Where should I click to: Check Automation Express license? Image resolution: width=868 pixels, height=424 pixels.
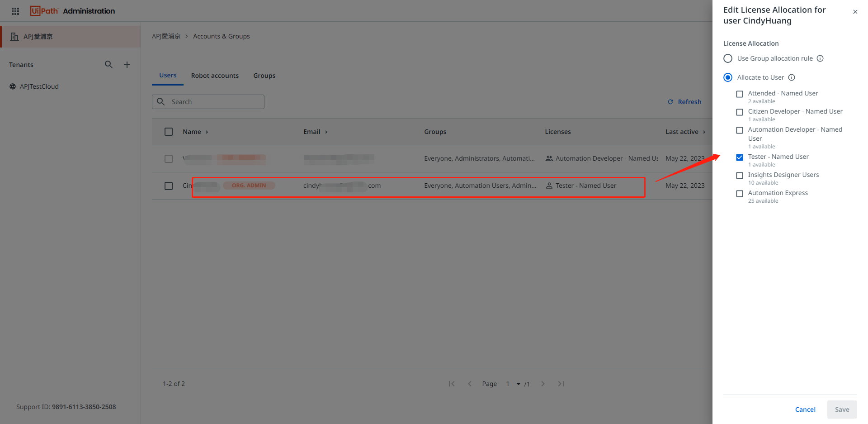click(x=740, y=194)
